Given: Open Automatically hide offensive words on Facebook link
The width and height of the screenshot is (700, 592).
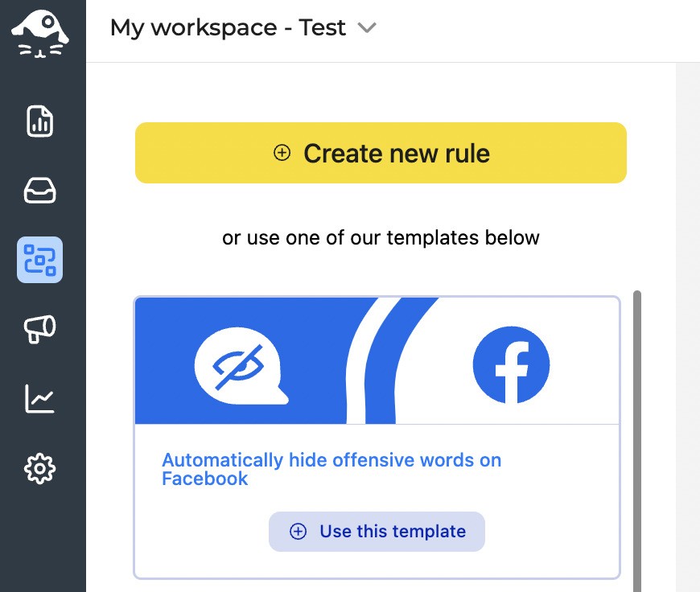Looking at the screenshot, I should click(331, 469).
